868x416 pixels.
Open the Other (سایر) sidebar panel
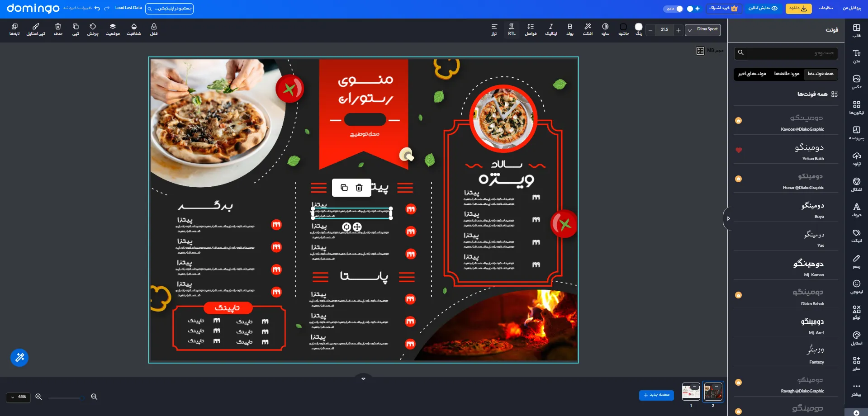[x=856, y=364]
